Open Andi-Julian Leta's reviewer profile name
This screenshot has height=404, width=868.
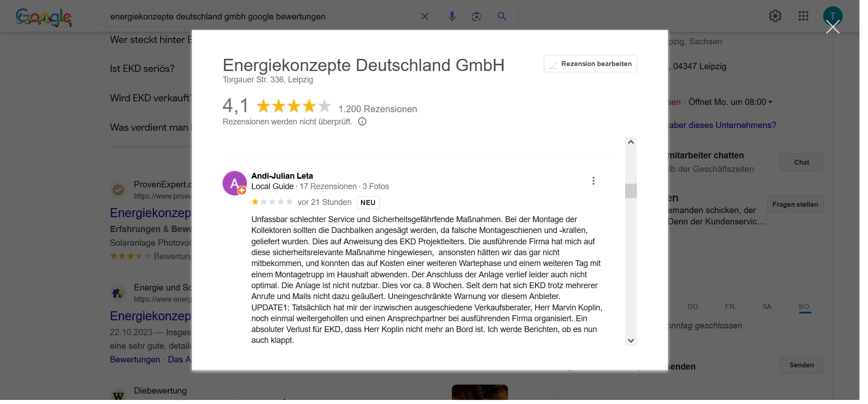point(282,176)
